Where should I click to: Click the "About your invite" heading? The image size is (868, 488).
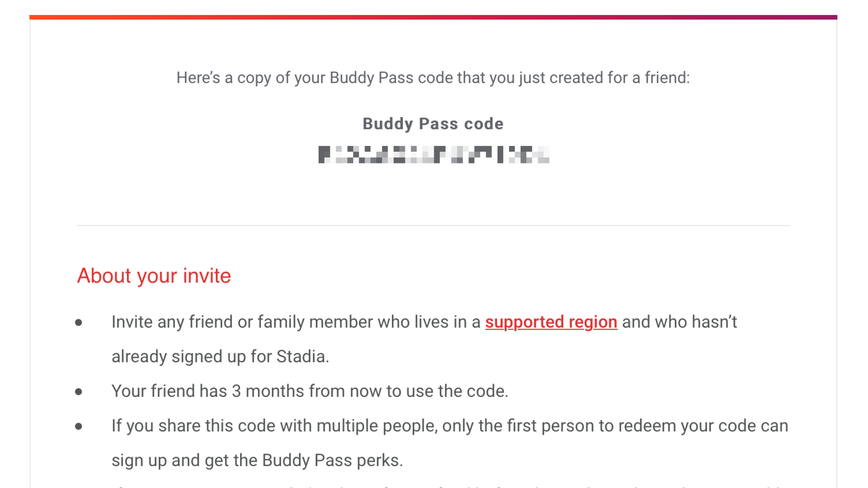154,276
